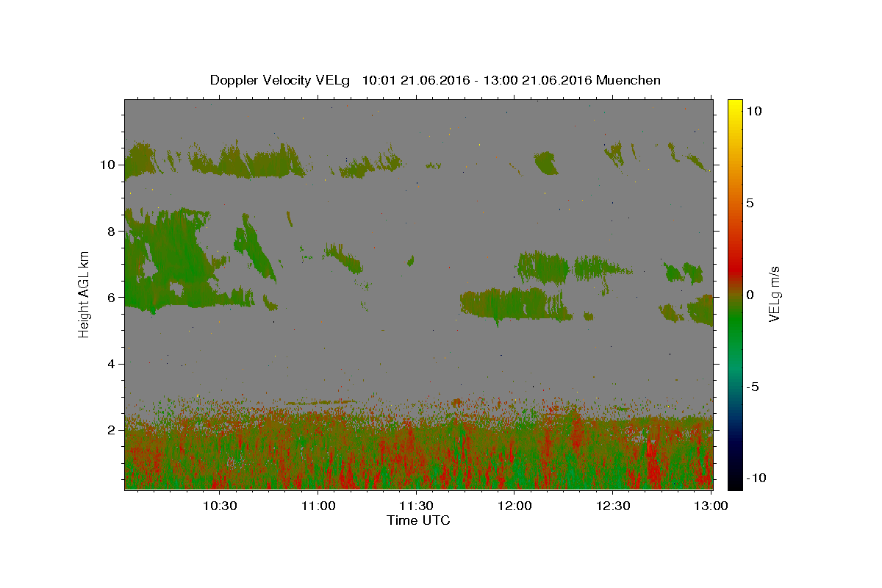This screenshot has height=588, width=882.
Task: Click the x-axis label "Time UTC"
Action: [418, 520]
